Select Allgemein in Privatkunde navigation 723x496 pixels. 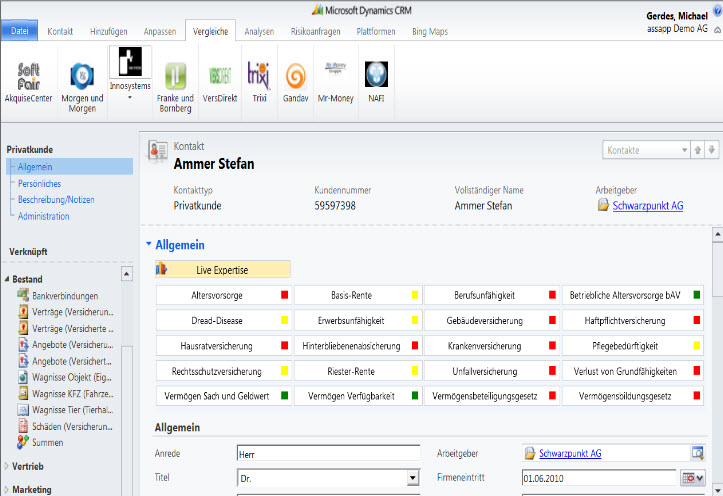(x=70, y=166)
